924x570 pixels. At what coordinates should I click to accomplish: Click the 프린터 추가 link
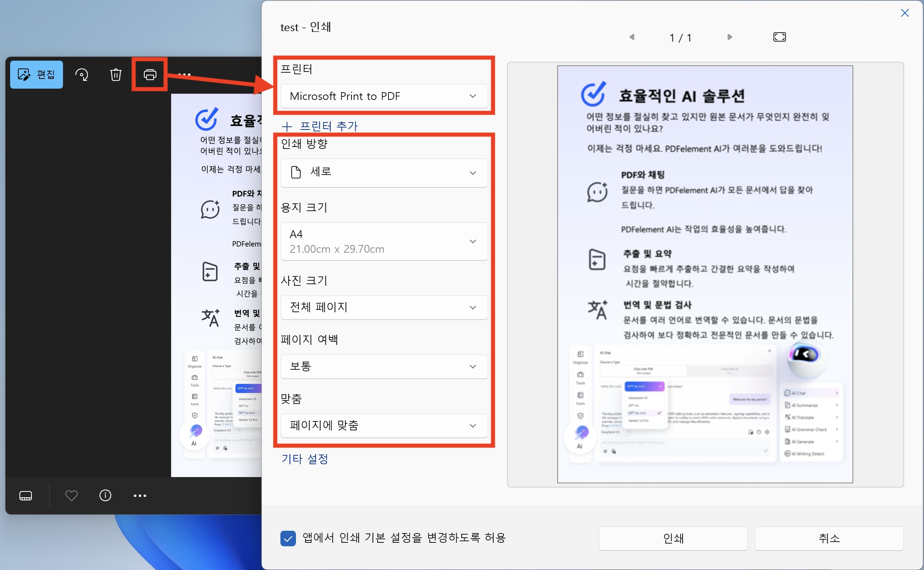(320, 126)
